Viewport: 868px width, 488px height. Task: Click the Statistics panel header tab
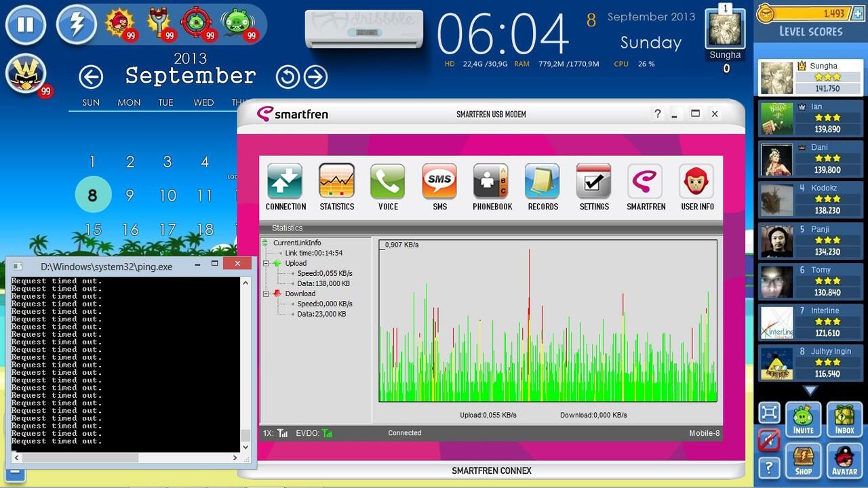click(x=288, y=228)
